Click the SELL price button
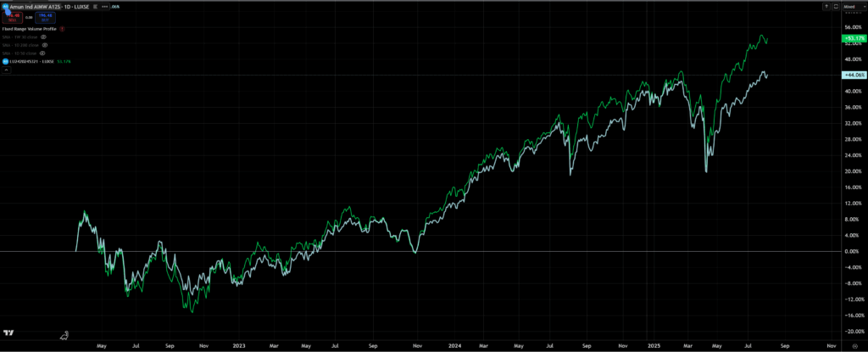This screenshot has height=352, width=868. (x=12, y=18)
